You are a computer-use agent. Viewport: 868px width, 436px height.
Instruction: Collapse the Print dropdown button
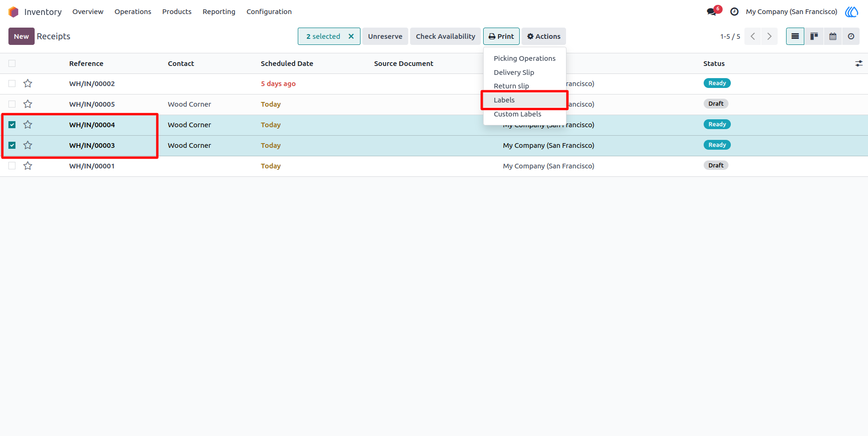point(501,36)
